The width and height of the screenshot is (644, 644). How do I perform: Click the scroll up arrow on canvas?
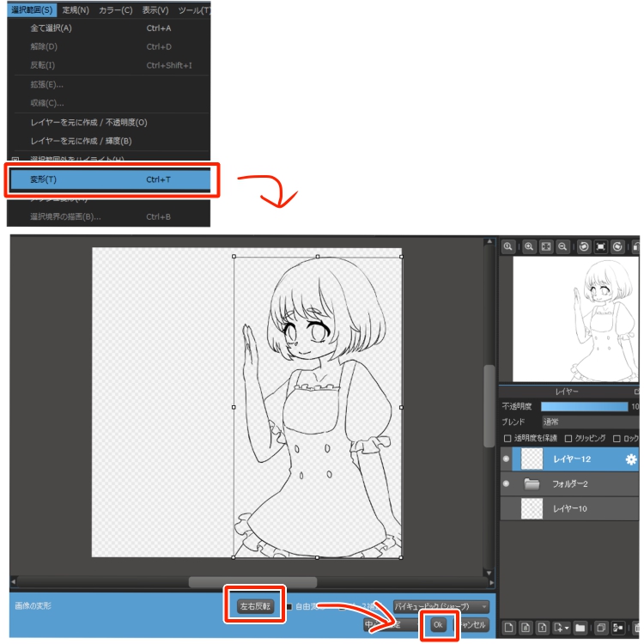pyautogui.click(x=489, y=242)
